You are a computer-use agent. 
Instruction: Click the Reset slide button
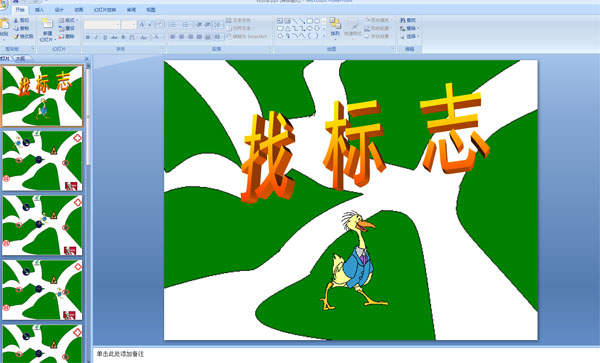(x=67, y=28)
